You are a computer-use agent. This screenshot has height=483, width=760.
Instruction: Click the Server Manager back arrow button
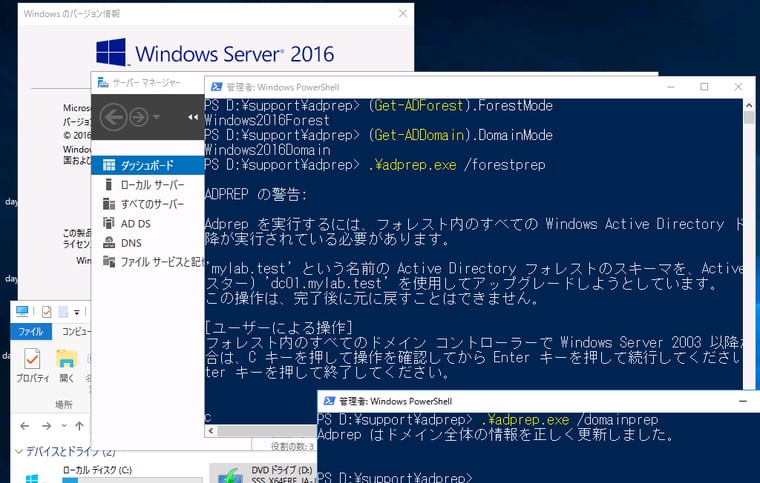pyautogui.click(x=113, y=117)
